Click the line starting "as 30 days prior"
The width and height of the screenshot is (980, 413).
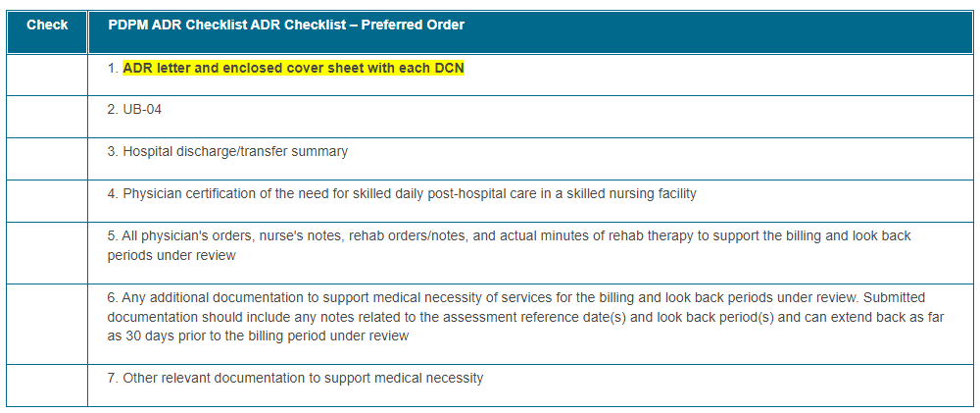click(x=258, y=336)
